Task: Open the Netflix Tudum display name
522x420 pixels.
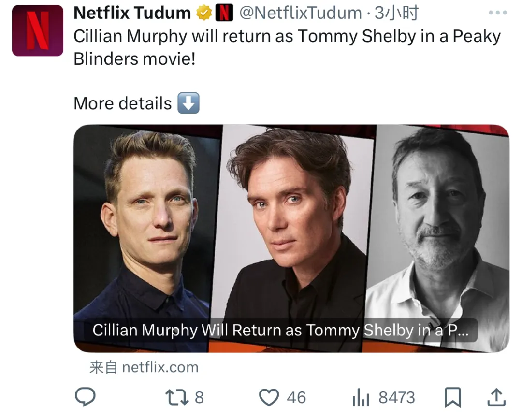Action: 132,14
